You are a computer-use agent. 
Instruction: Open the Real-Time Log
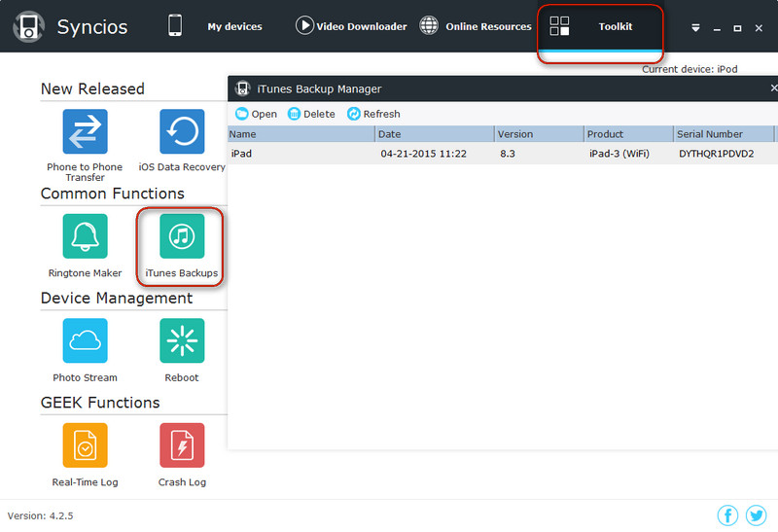coord(85,445)
